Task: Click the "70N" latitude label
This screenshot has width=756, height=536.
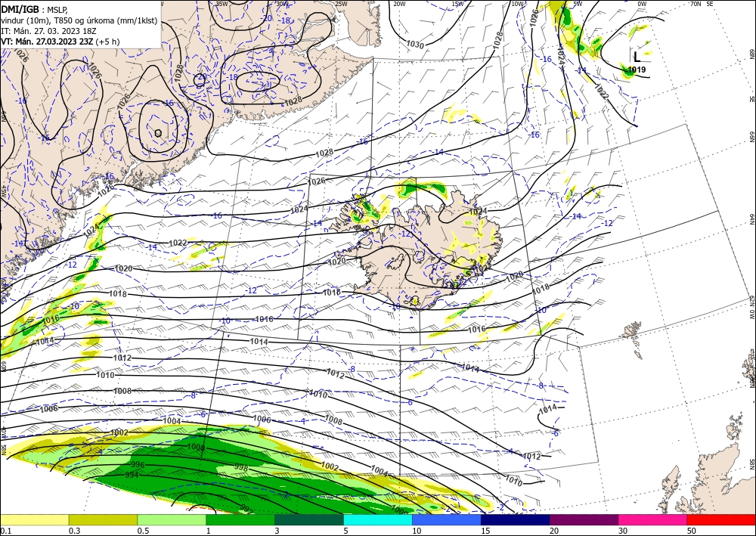Action: tap(696, 4)
